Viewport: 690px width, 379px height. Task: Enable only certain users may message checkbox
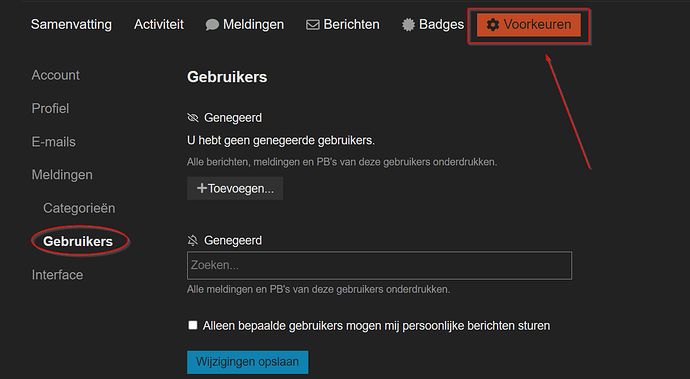pos(193,325)
